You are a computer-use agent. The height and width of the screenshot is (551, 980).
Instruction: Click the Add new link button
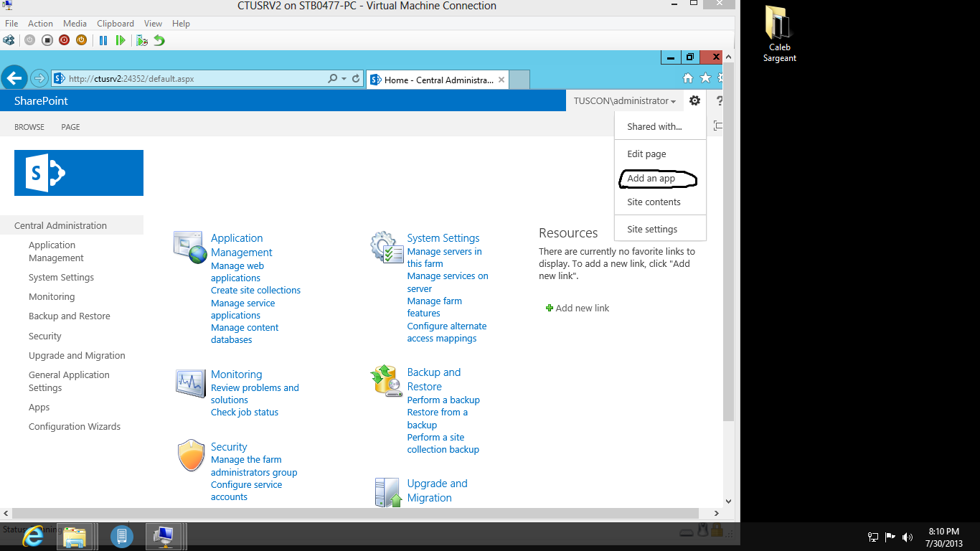(x=578, y=308)
